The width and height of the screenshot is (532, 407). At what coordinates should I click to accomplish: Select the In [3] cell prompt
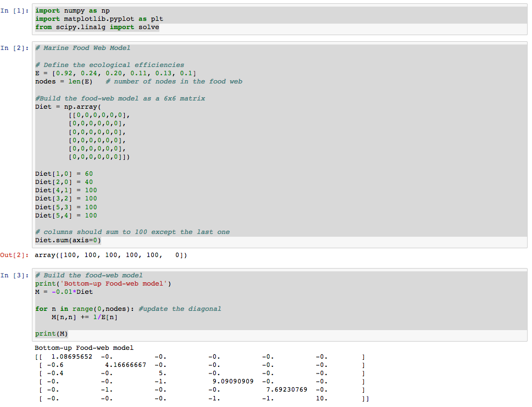click(15, 275)
